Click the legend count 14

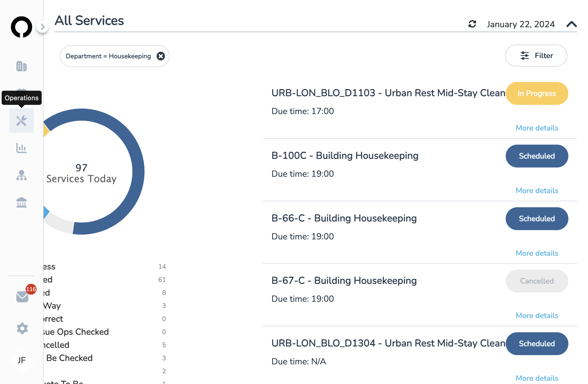coord(162,267)
